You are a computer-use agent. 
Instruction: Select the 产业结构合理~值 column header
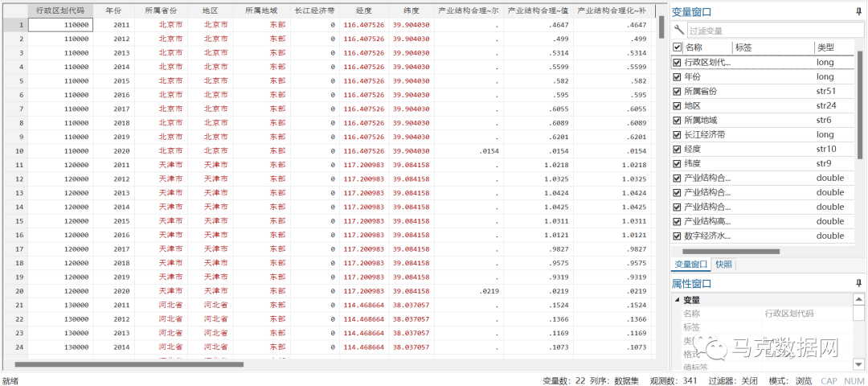tap(538, 10)
